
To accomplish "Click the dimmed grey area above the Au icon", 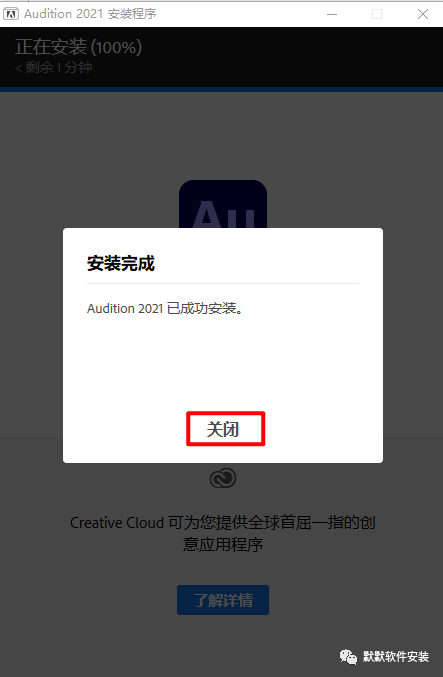I will 223,136.
